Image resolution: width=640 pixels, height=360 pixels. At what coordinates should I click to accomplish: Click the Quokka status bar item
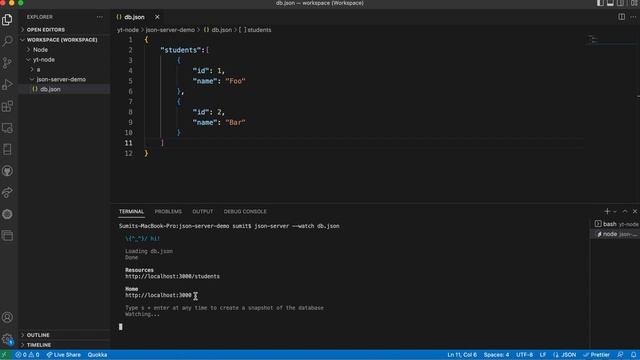pos(97,355)
